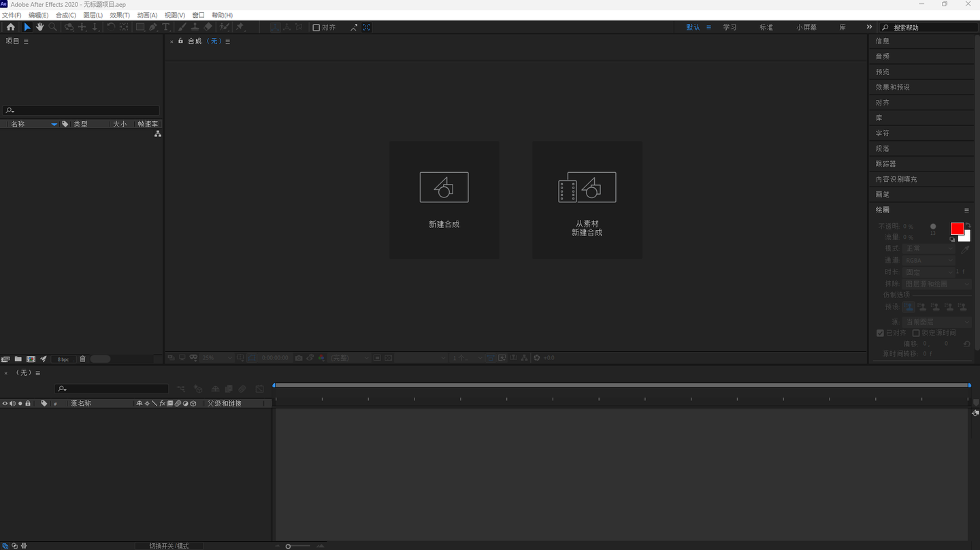The image size is (980, 550).
Task: Reset paint colors to black and white
Action: (953, 239)
